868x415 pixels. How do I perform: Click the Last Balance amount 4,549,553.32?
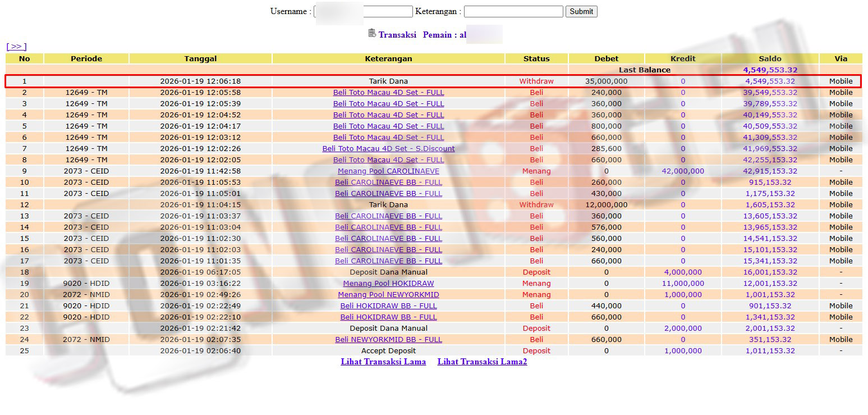click(770, 70)
